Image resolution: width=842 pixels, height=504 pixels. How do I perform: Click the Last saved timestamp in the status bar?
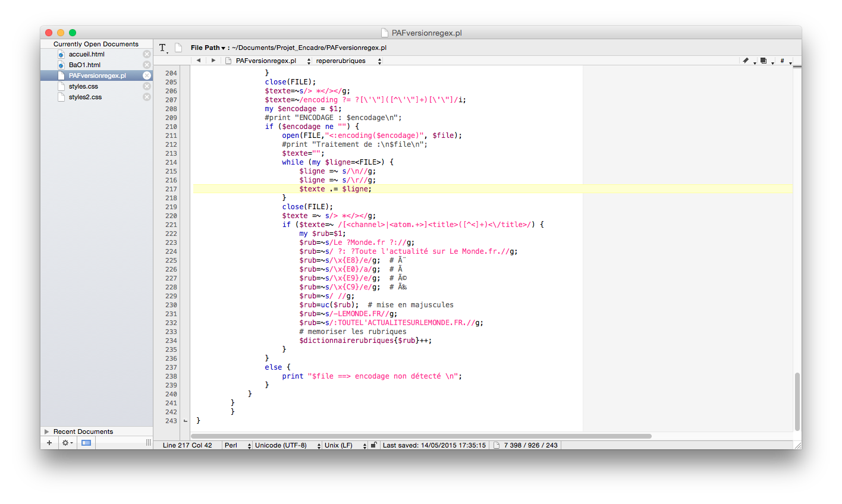click(x=434, y=445)
